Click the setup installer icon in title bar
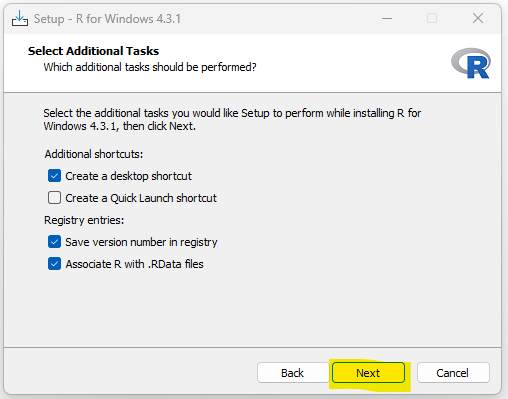The height and width of the screenshot is (399, 508). (x=20, y=18)
